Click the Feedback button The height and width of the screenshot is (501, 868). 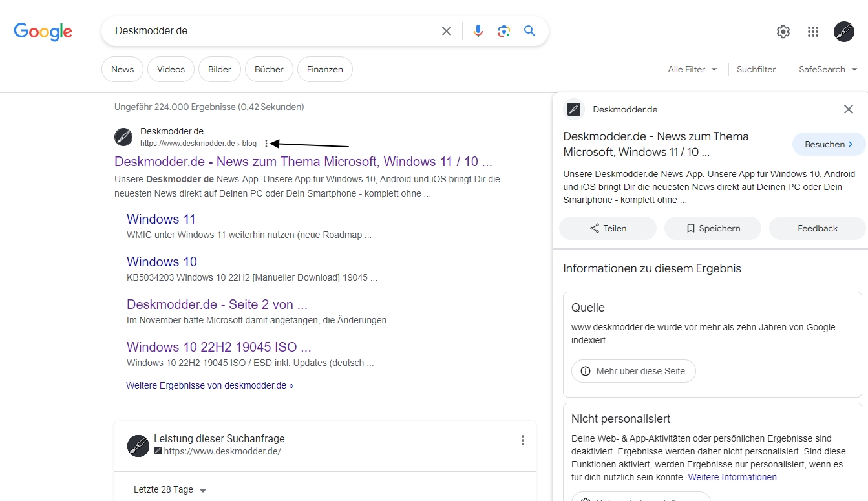click(818, 228)
